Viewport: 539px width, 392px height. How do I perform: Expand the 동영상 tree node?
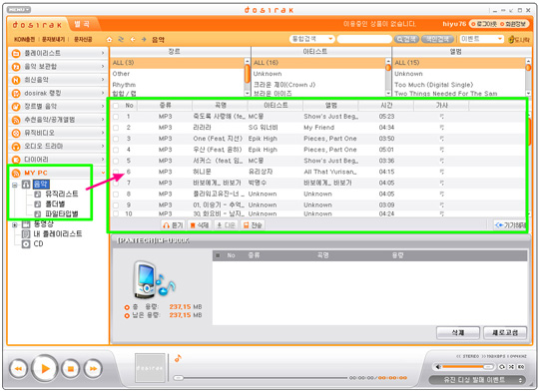click(x=15, y=224)
